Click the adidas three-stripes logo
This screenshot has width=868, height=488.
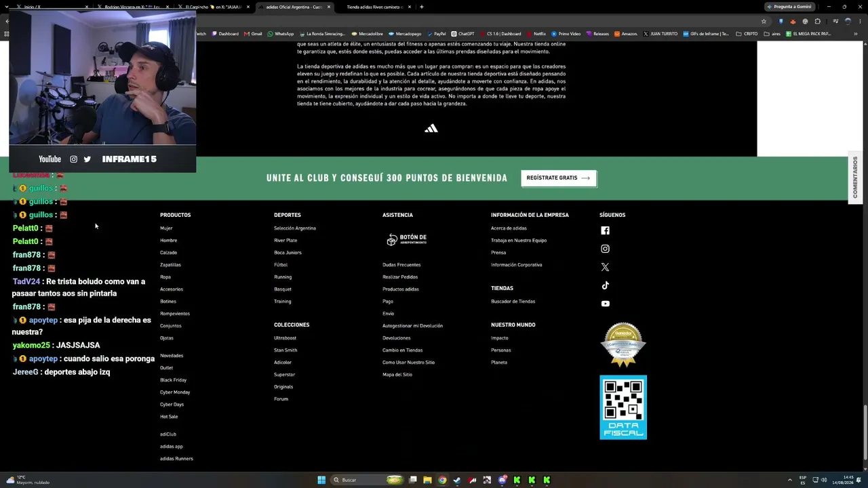coord(431,128)
